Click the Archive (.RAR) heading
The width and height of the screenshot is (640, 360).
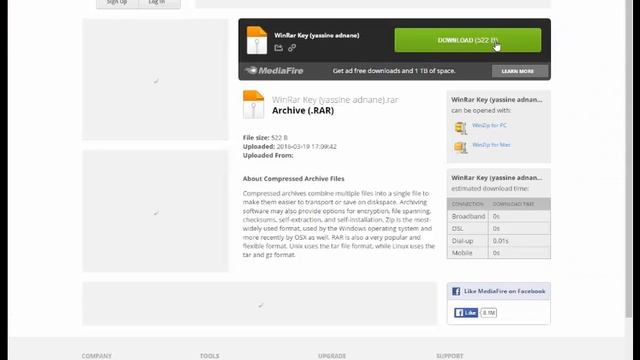click(303, 111)
